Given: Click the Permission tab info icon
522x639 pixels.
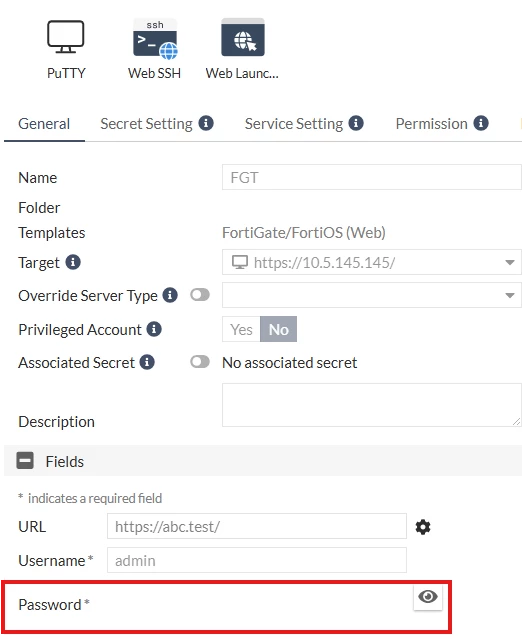Looking at the screenshot, I should coord(481,123).
